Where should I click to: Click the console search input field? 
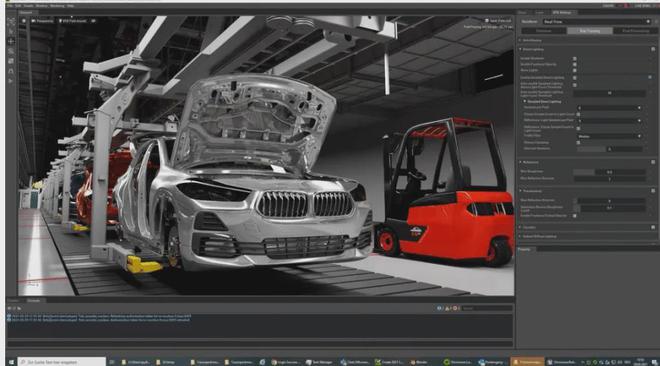tap(487, 308)
